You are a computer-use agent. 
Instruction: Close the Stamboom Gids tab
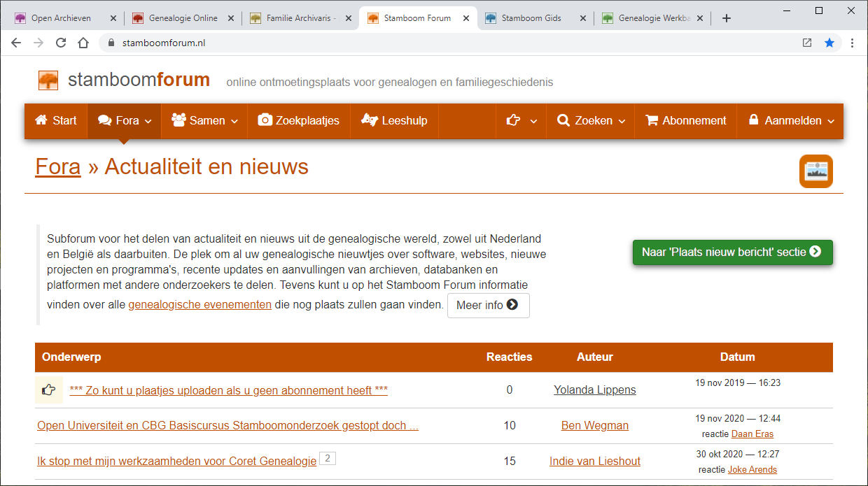point(583,18)
